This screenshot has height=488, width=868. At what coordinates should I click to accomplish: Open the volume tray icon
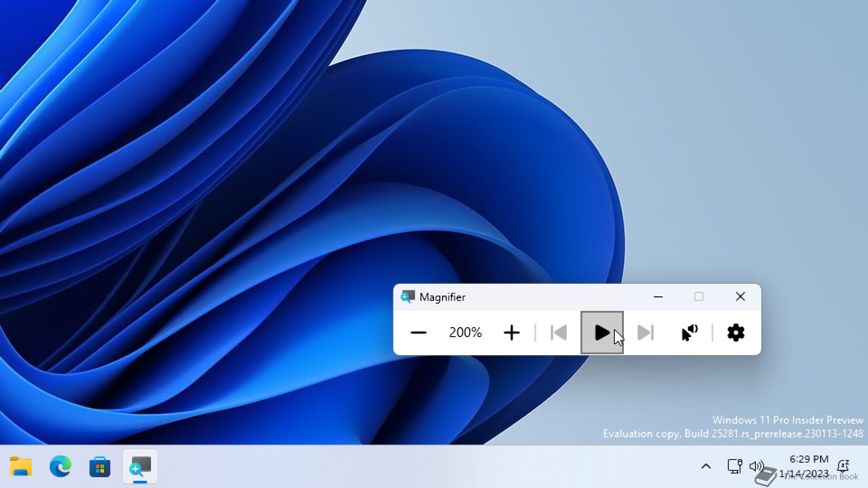pyautogui.click(x=755, y=466)
